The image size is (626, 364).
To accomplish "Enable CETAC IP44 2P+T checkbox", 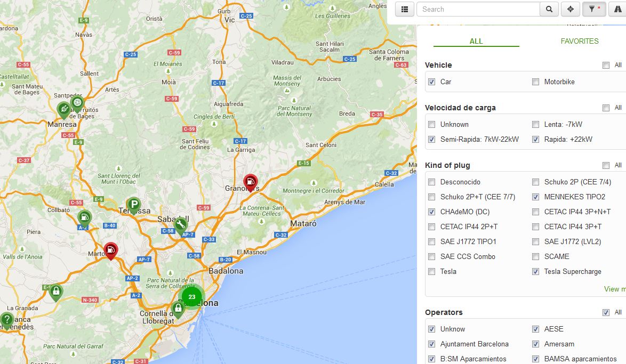I will coord(431,227).
